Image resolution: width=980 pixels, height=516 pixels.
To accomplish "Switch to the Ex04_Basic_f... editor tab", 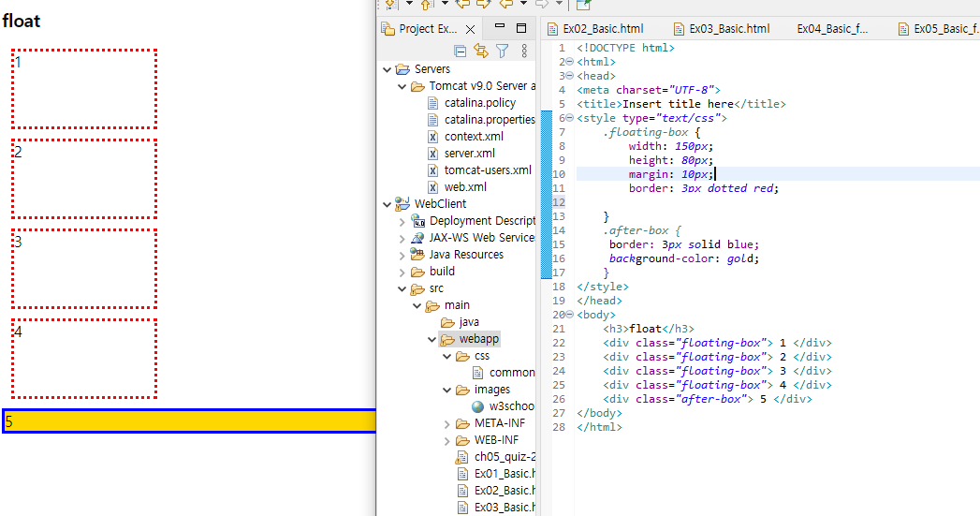I will point(832,29).
